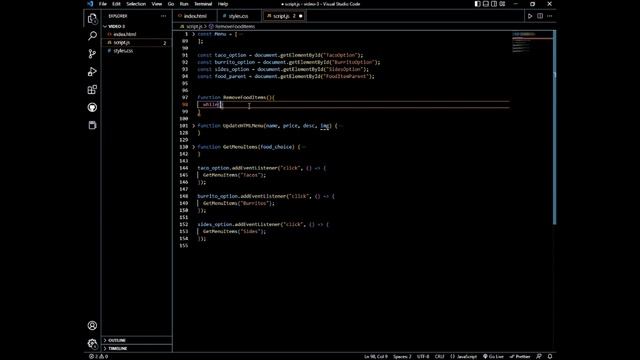This screenshot has width=640, height=360.
Task: Switch to the index.html tab
Action: coord(195,16)
